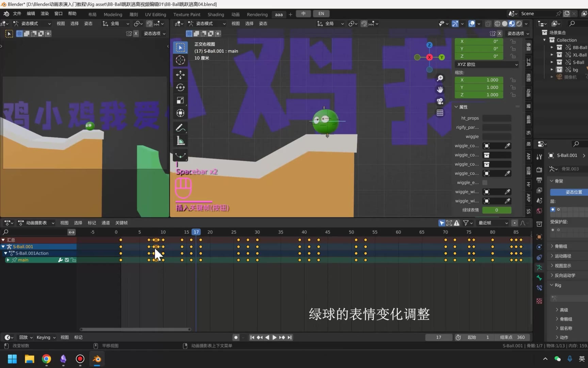588x368 pixels.
Task: Open the 文件 menu
Action: pos(17,14)
